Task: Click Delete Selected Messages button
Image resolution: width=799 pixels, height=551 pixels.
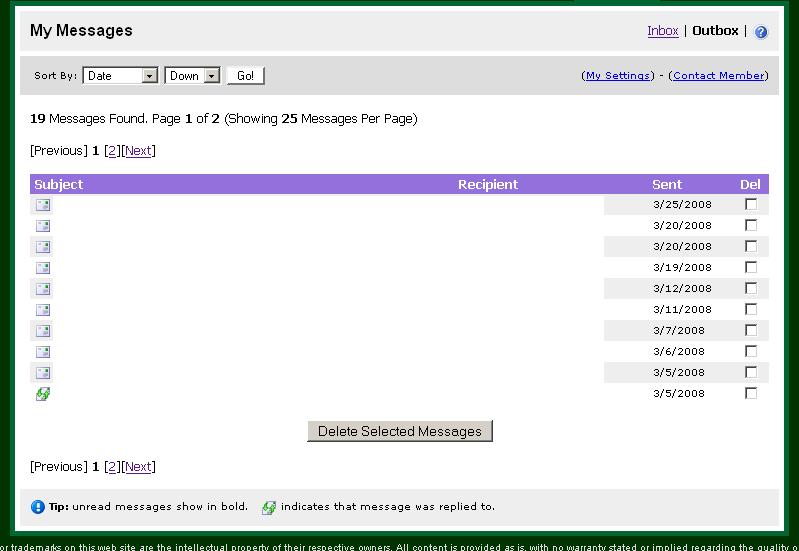Action: pos(399,431)
